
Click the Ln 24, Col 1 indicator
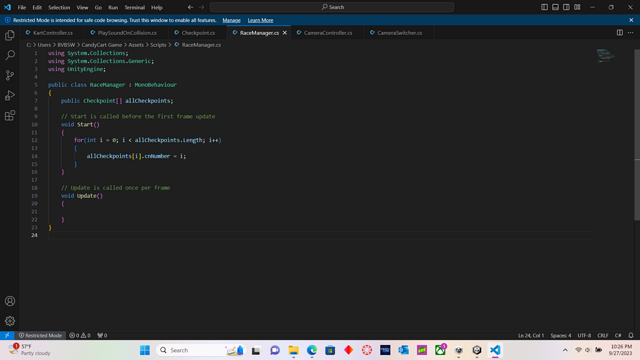(x=531, y=335)
